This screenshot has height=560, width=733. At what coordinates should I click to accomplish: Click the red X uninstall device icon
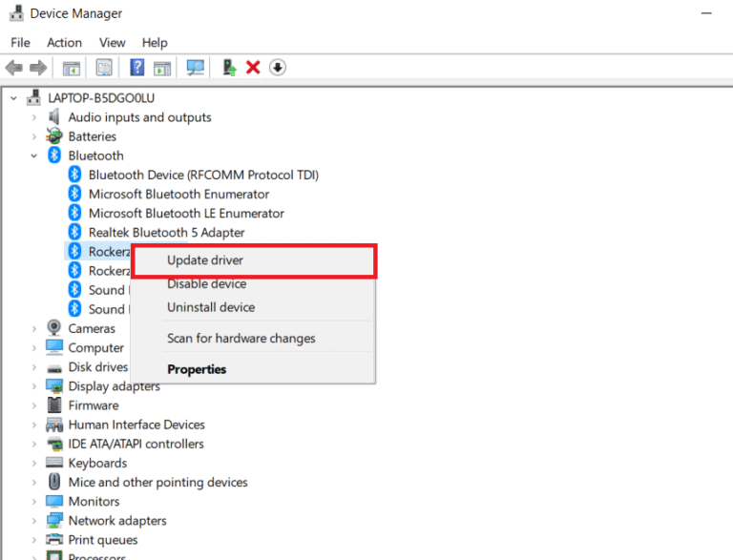tap(253, 68)
